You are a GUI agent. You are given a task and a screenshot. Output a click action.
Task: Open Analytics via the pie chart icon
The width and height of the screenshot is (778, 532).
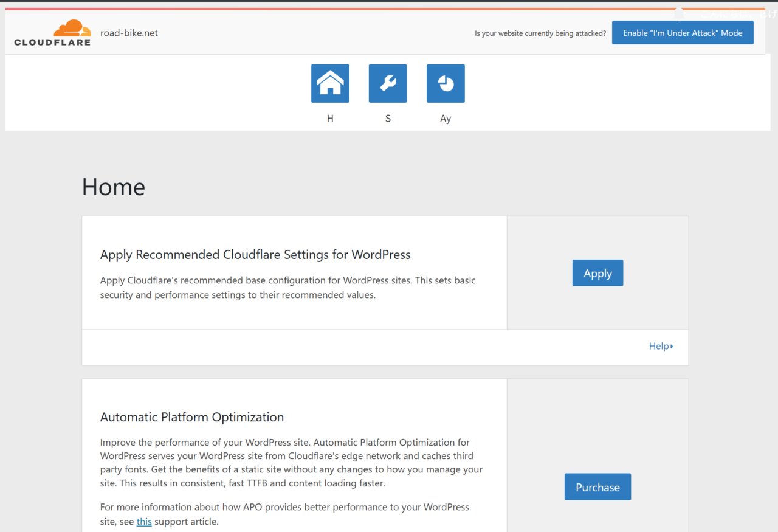pos(446,83)
